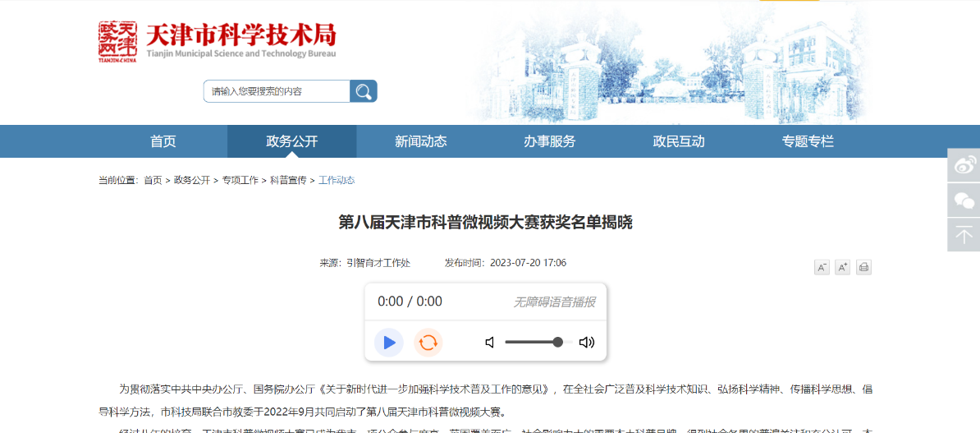Click the Tianjin Science Bureau logo
980x433 pixels.
tap(218, 41)
